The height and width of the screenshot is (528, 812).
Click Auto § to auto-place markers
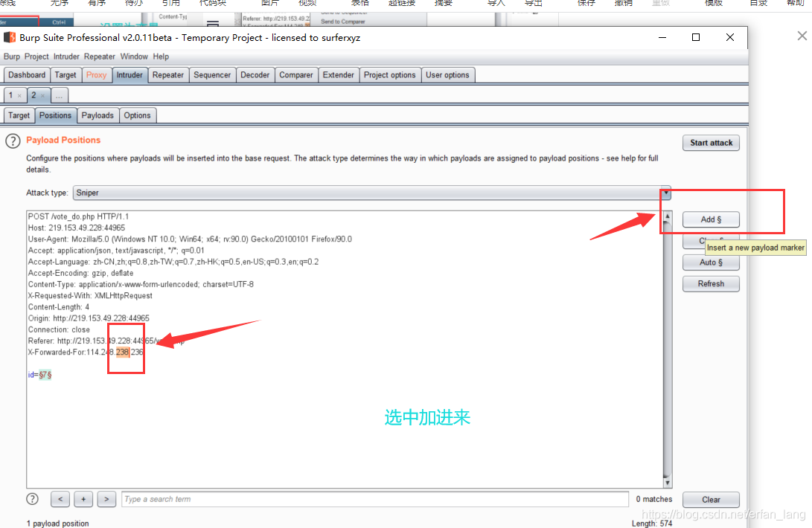711,263
